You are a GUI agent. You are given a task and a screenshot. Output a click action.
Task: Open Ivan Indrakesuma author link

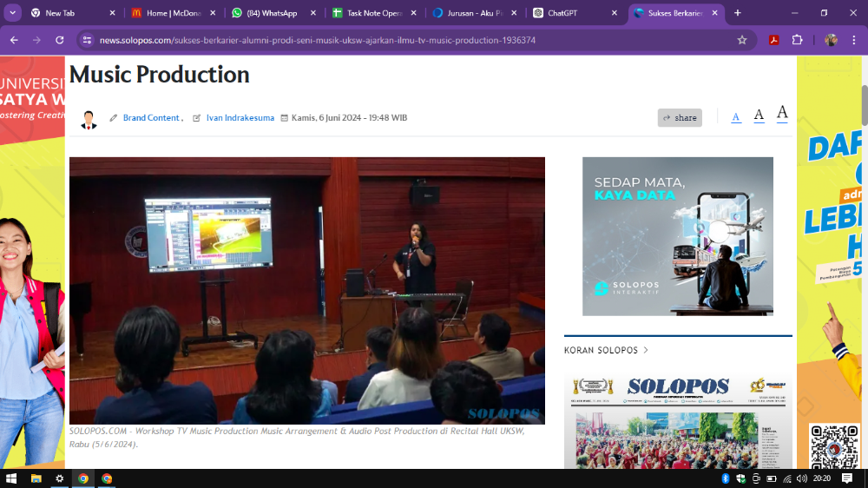point(240,118)
